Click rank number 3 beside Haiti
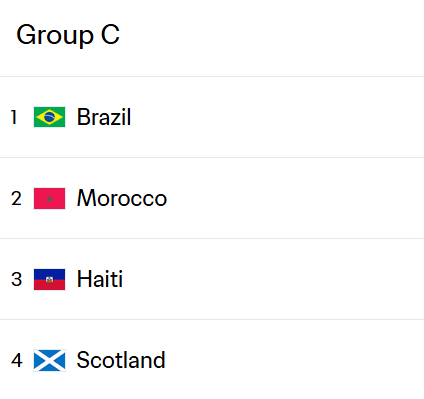 pyautogui.click(x=16, y=280)
